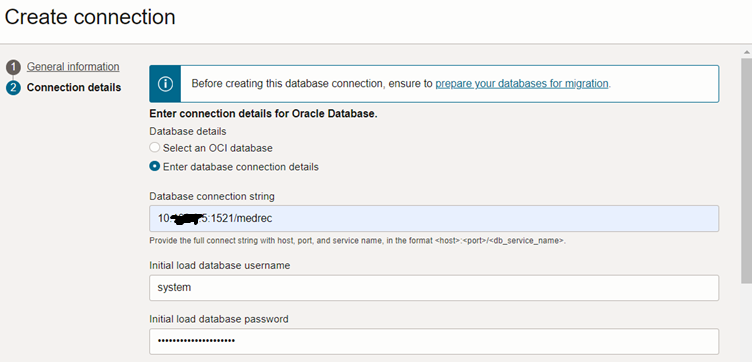The width and height of the screenshot is (752, 362).
Task: Click the vertical scrollbar thumb
Action: click(747, 170)
